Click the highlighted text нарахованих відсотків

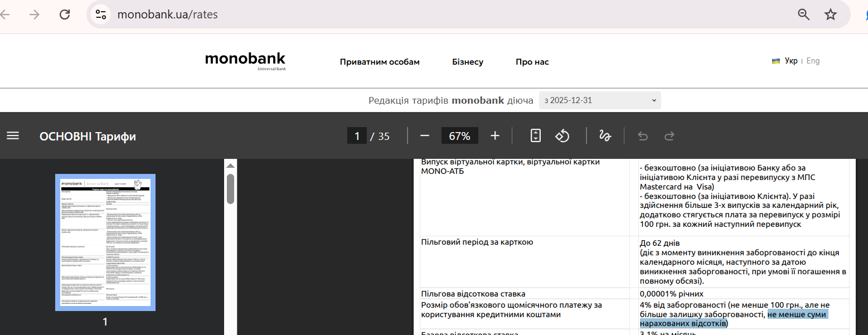point(683,323)
